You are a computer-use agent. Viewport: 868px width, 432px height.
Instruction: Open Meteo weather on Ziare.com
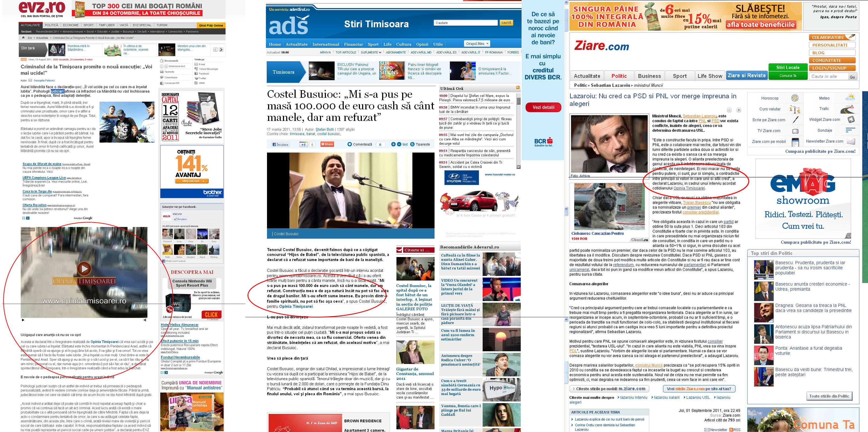click(x=824, y=98)
